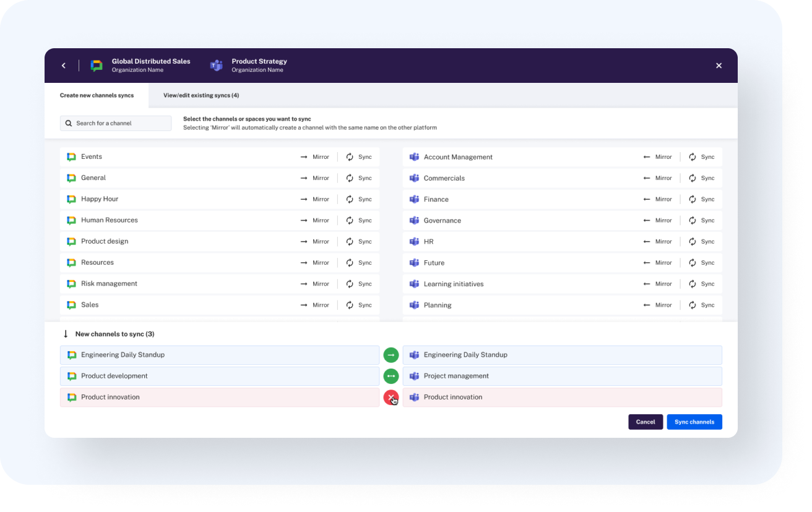Image resolution: width=812 pixels, height=512 pixels.
Task: Sync the Finance channel
Action: tap(702, 199)
